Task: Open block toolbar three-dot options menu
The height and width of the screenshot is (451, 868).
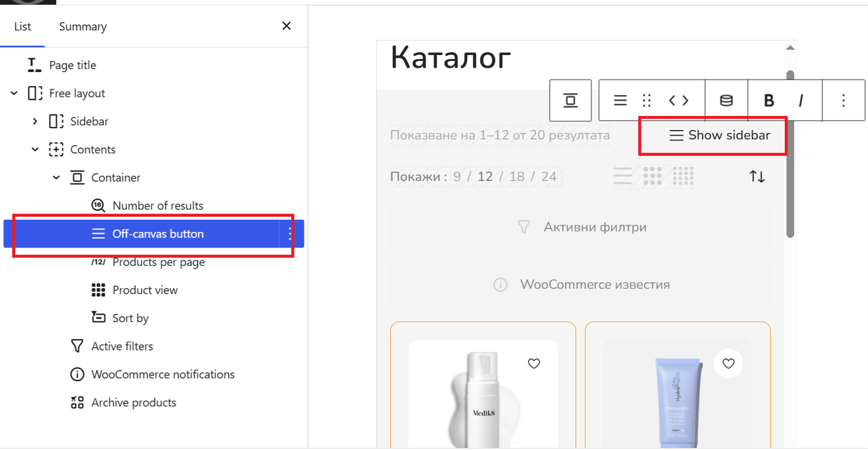Action: (x=844, y=100)
